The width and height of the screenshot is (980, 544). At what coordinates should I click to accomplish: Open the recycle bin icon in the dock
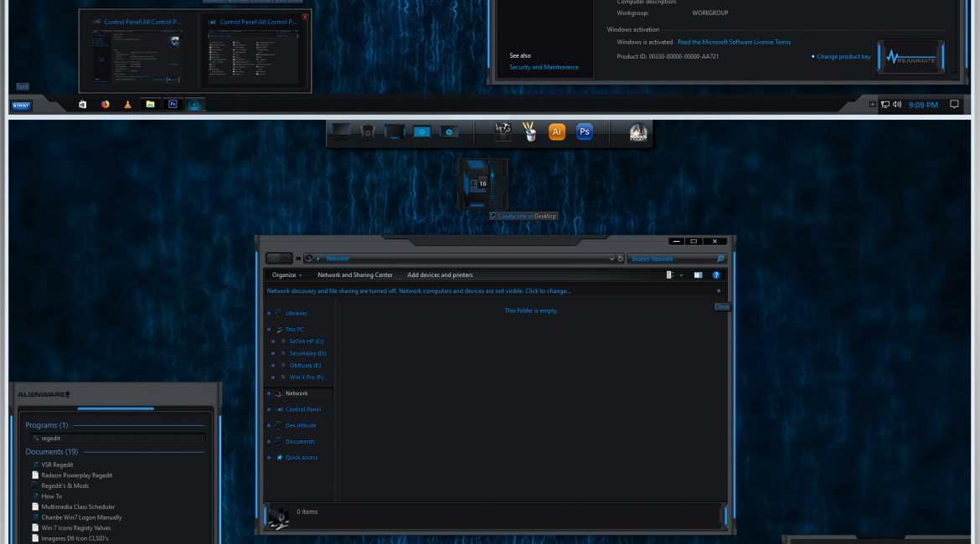(x=368, y=131)
